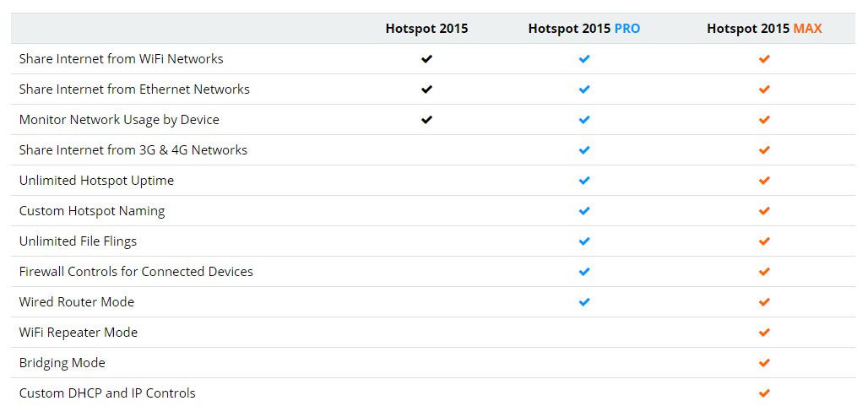
Task: Click 'Share Internet from 3G & 4G Networks' label
Action: pyautogui.click(x=133, y=150)
